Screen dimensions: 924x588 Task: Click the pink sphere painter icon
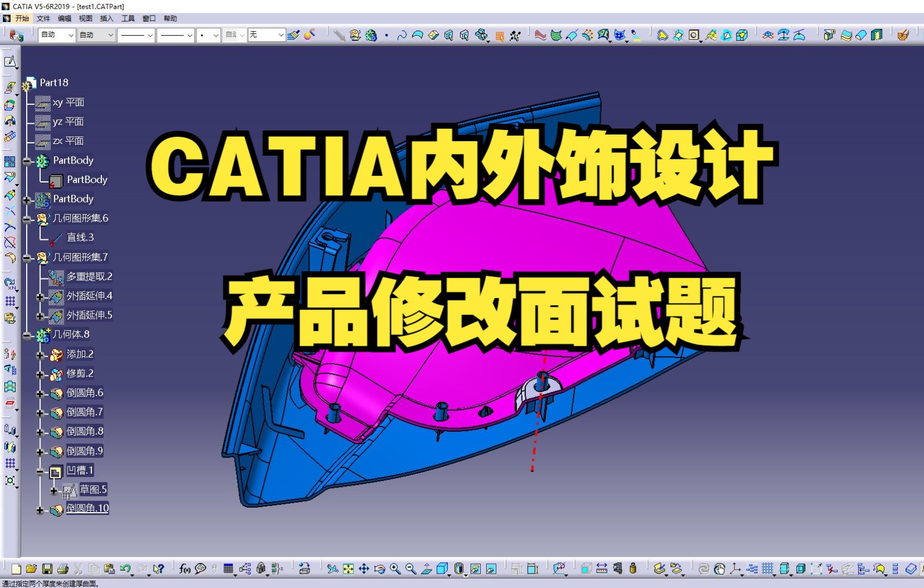click(x=310, y=35)
